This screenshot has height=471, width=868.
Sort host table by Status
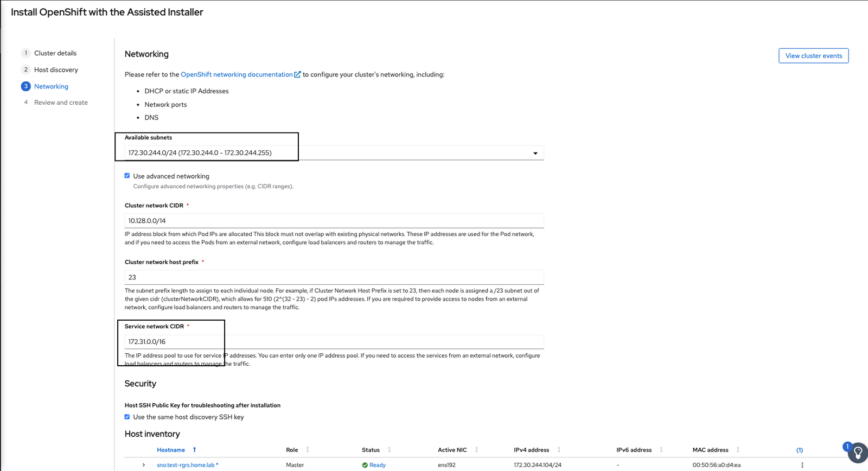(x=390, y=450)
